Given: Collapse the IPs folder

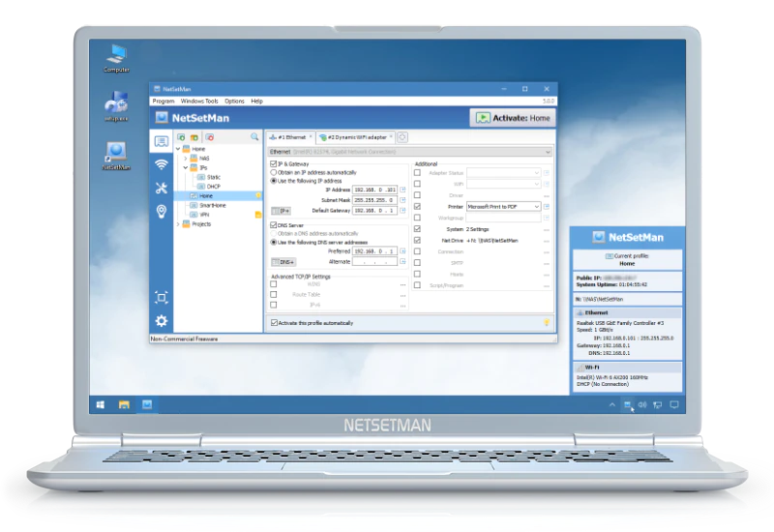Looking at the screenshot, I should (x=186, y=167).
